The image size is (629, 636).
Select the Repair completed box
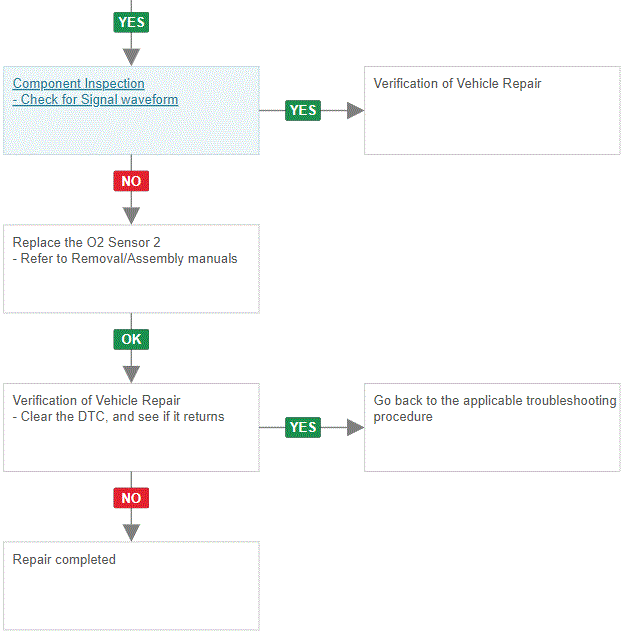click(131, 586)
